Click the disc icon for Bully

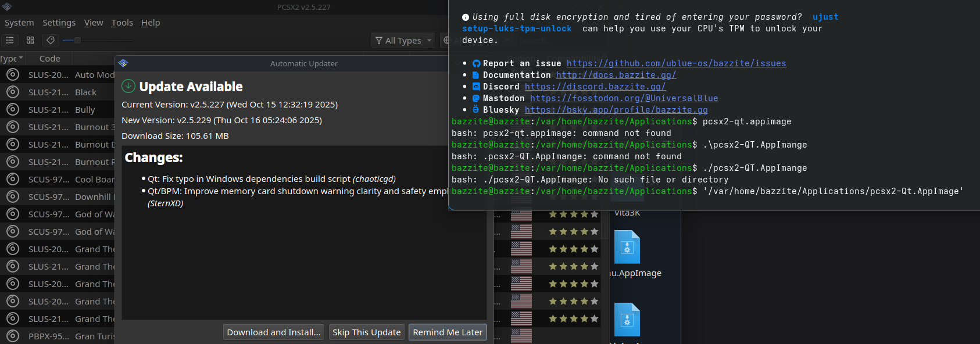13,109
